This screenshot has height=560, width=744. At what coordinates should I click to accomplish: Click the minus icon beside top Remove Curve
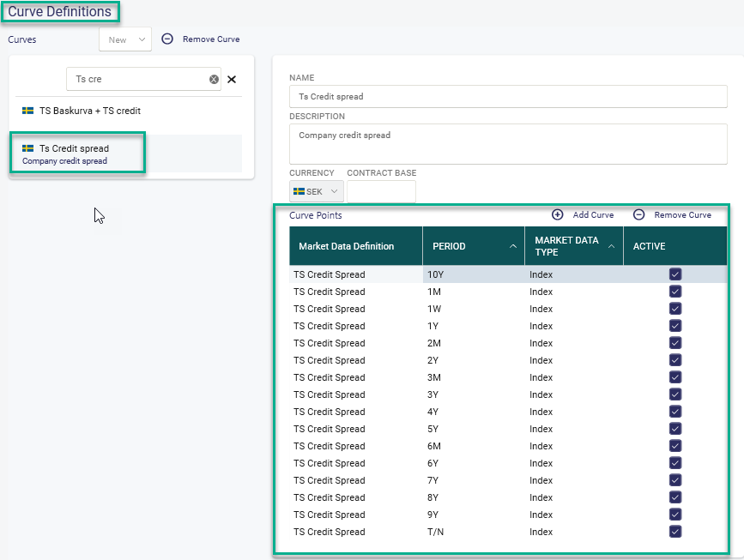click(x=167, y=39)
